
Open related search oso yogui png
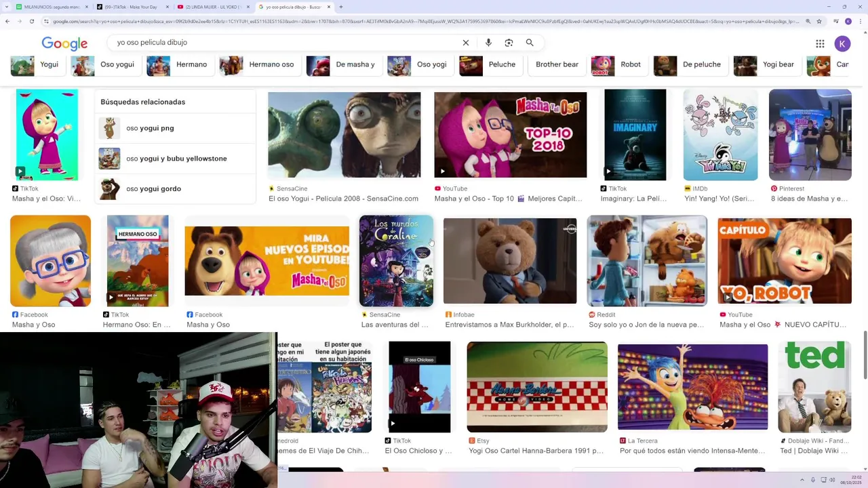tap(176, 128)
